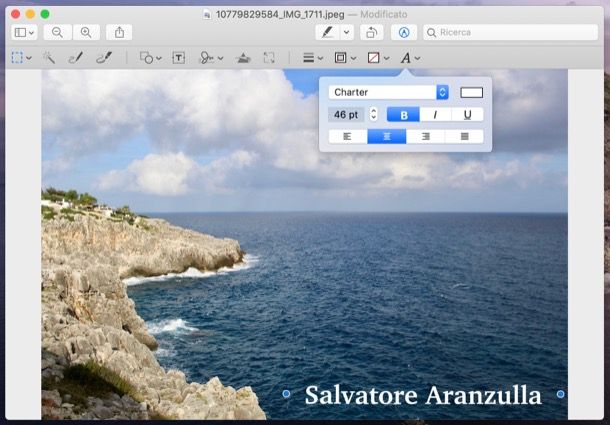Toggle the Markup toolbar button
The width and height of the screenshot is (610, 425).
pyautogui.click(x=404, y=32)
